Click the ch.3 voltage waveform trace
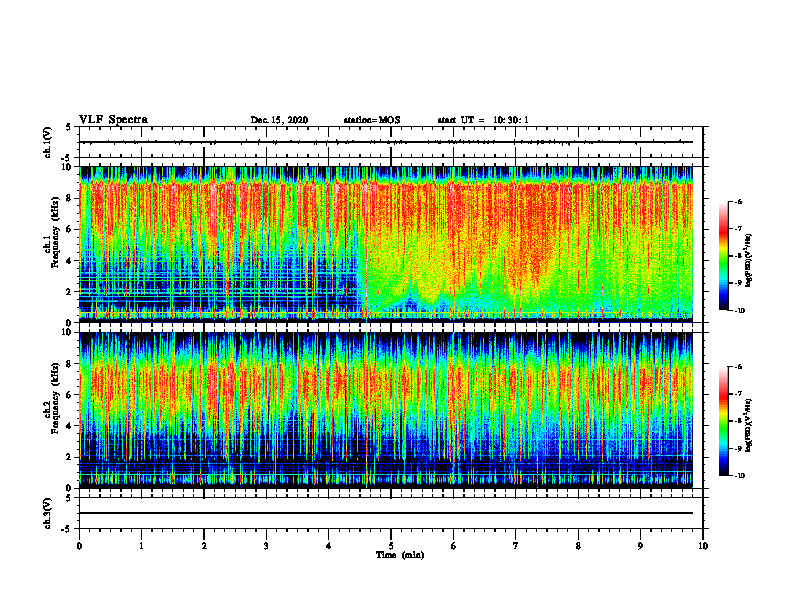This screenshot has width=792, height=612. (x=386, y=513)
